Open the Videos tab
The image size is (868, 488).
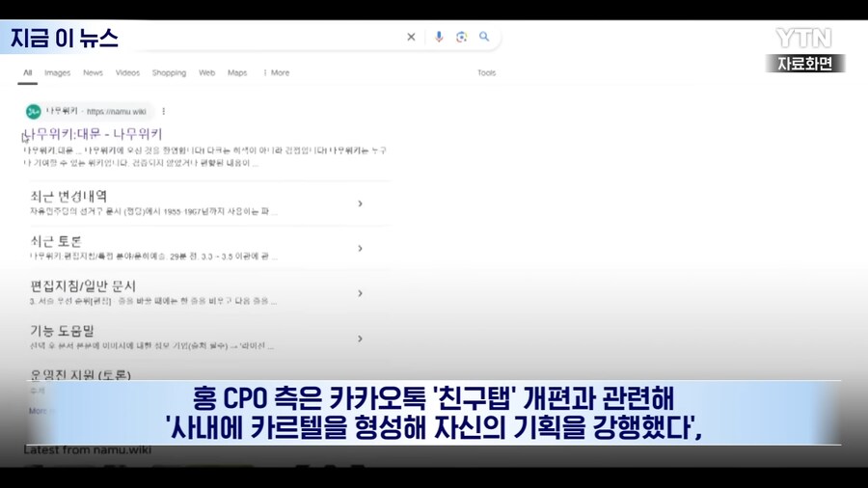point(127,72)
